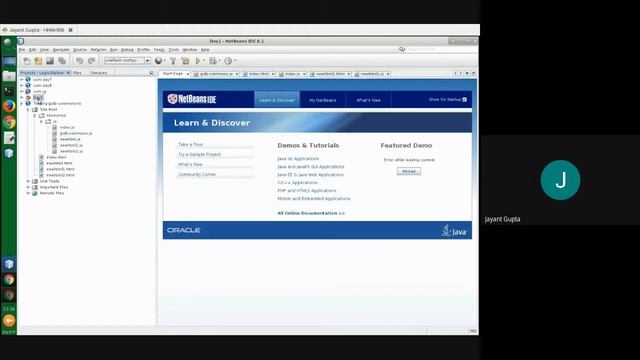Screen dimensions: 640x360
Task: Select the Learn & Discover tab
Action: point(277,100)
